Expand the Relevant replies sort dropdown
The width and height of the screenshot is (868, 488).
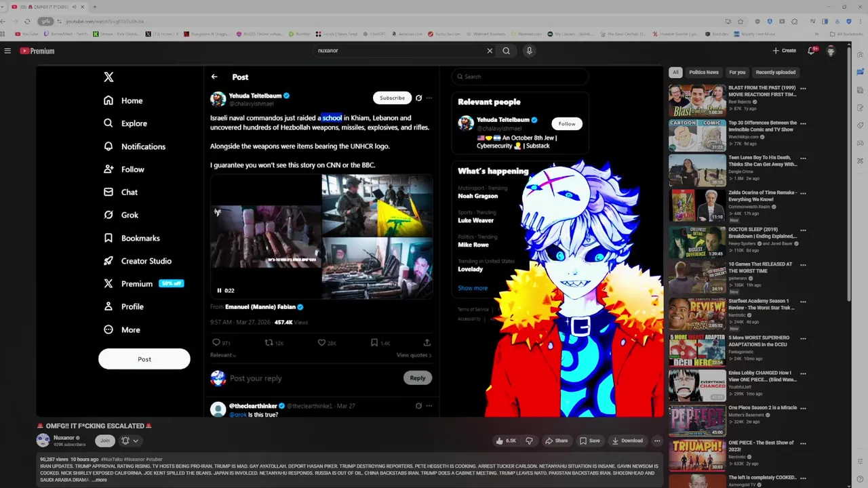[x=223, y=355]
